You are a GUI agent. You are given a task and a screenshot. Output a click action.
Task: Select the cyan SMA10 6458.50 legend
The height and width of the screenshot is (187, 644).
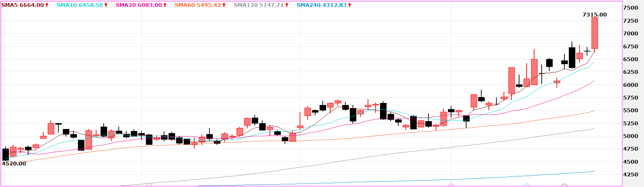coord(80,5)
